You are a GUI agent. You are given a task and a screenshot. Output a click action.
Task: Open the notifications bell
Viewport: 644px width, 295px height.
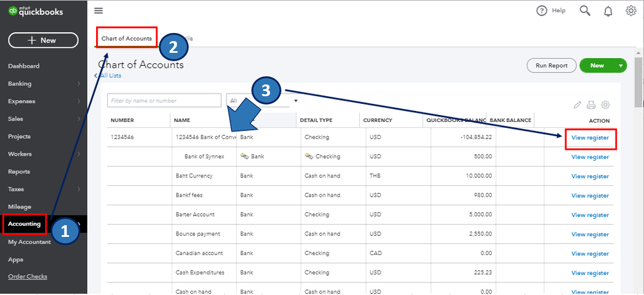tap(608, 10)
